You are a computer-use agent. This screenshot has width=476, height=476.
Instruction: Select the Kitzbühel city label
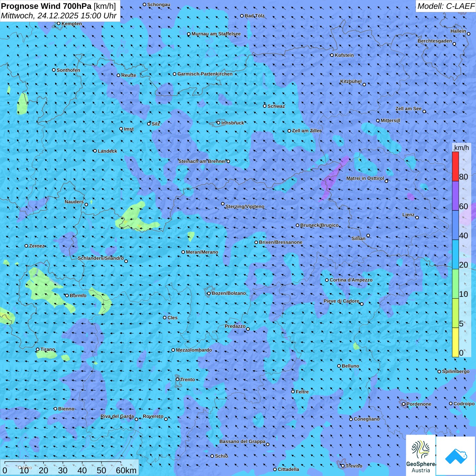351,81
